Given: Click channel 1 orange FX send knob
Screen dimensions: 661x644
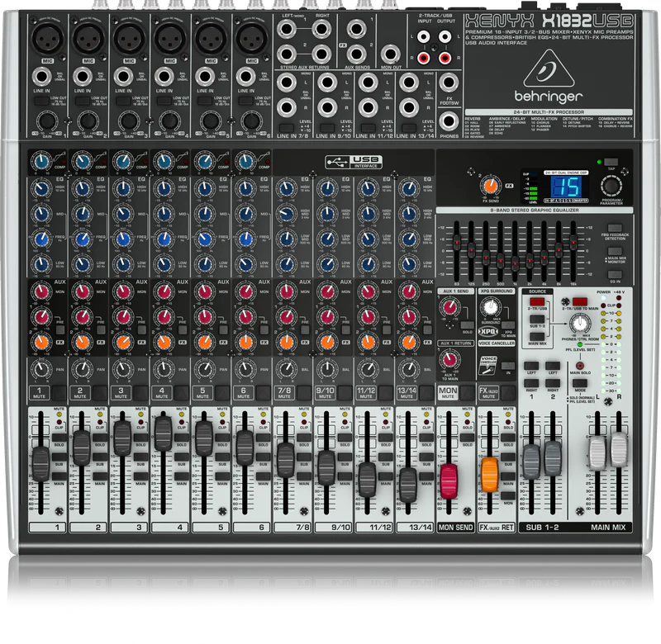Looking at the screenshot, I should click(41, 342).
